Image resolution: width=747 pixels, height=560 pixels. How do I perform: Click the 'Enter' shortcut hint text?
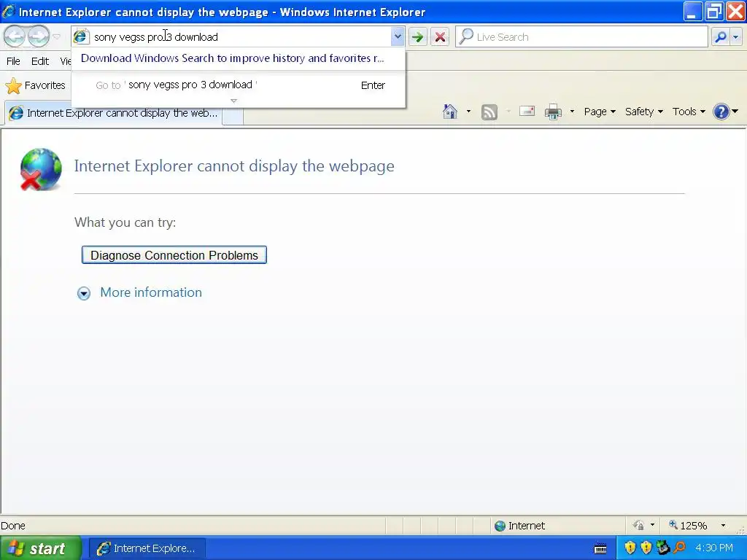[x=373, y=85]
